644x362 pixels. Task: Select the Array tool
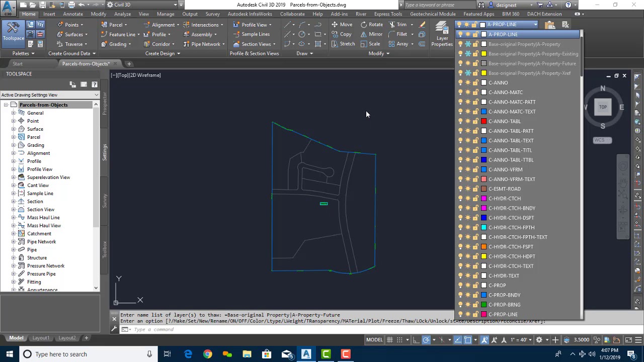[398, 44]
